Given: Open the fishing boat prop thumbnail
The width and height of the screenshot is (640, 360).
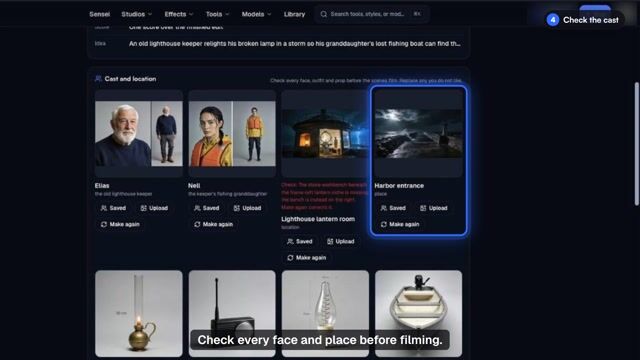Looking at the screenshot, I should [x=418, y=313].
